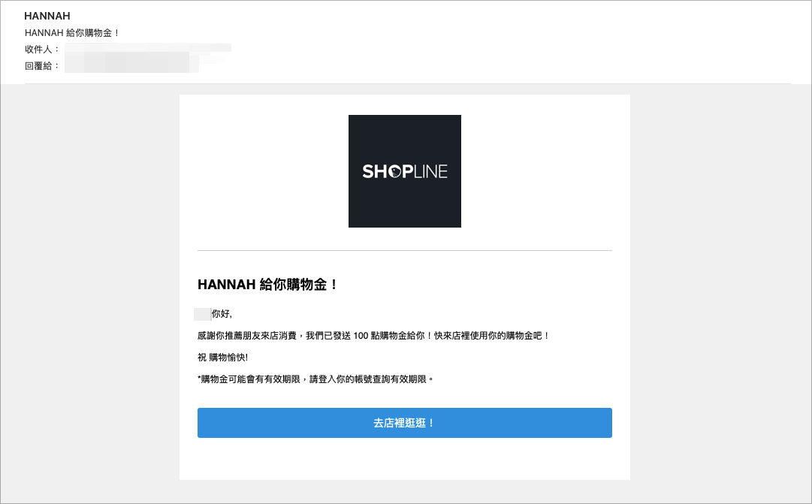Click the separator line under the email header
This screenshot has width=812, height=504.
408,83
